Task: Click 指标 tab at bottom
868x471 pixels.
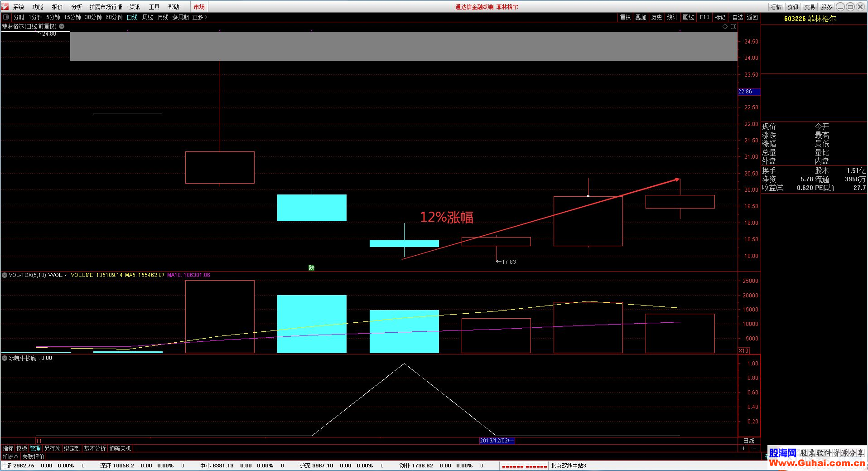Action: click(x=8, y=448)
